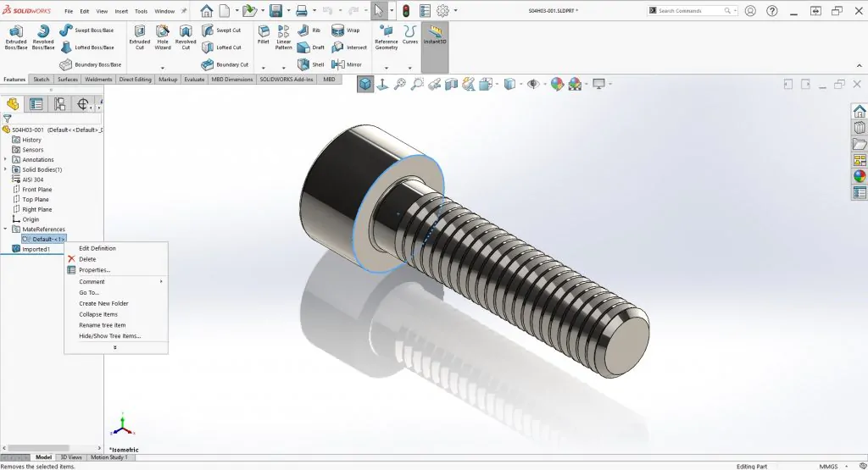868x470 pixels.
Task: Open the Tools menu
Action: (142, 11)
